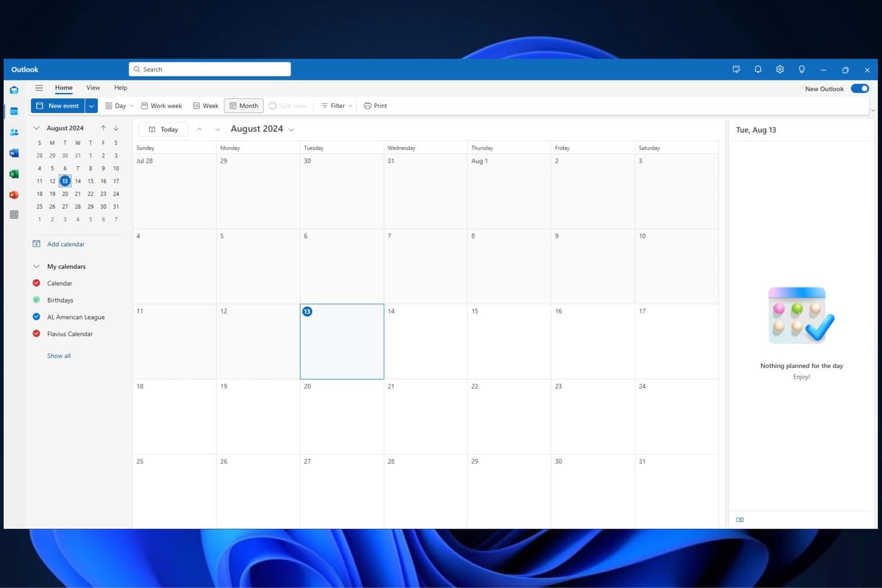The image size is (882, 588).
Task: Open the notifications bell
Action: tap(758, 69)
